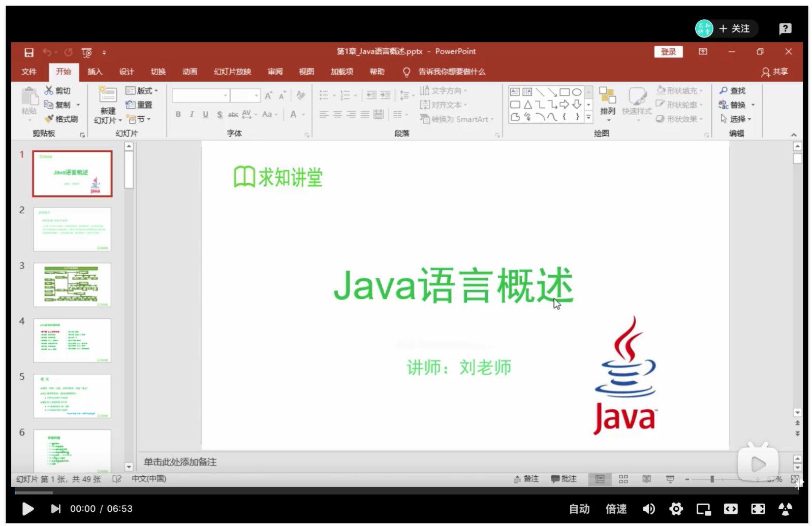The width and height of the screenshot is (812, 526).
Task: Click the 单击此处添加备注 notes area
Action: point(180,462)
